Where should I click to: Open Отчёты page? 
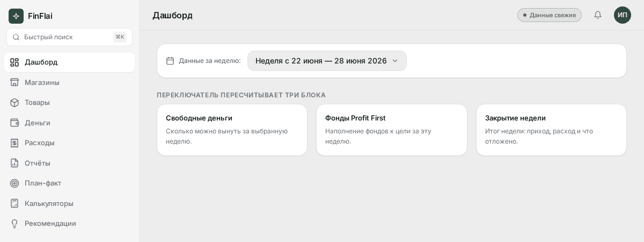coord(69,163)
